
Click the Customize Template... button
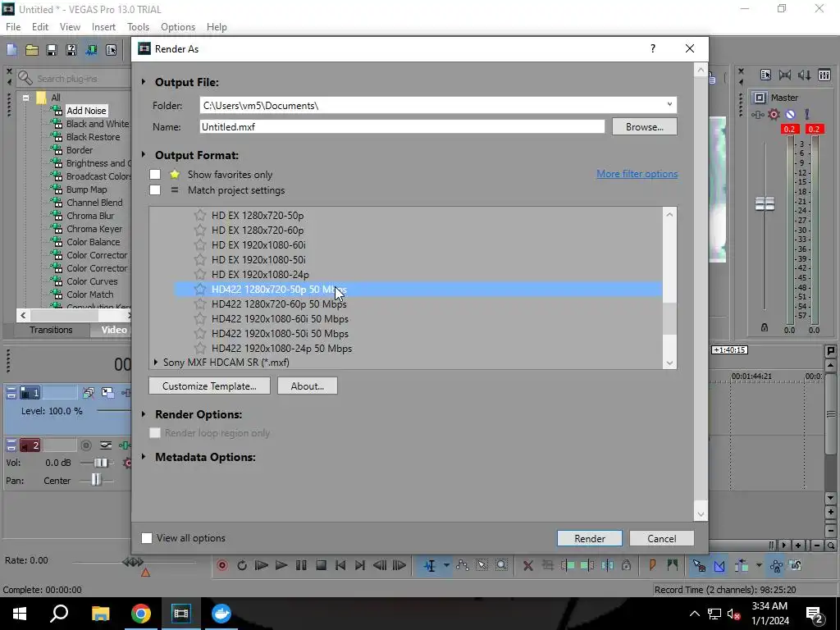[209, 386]
